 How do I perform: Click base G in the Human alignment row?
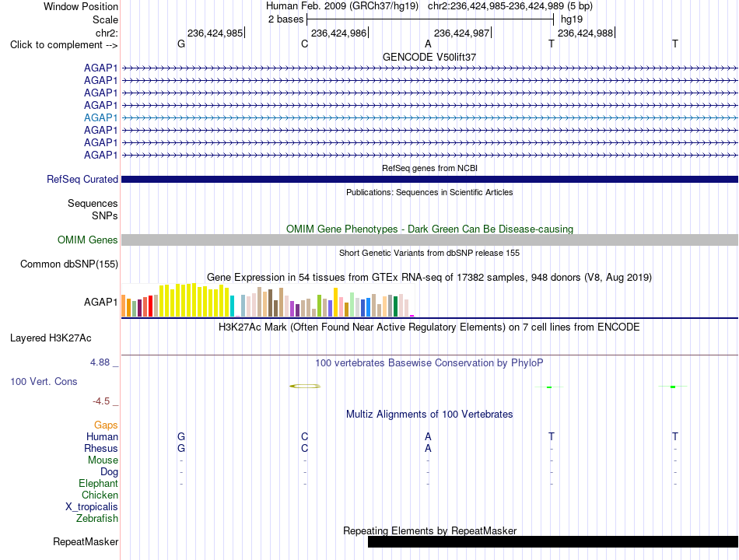click(x=181, y=436)
